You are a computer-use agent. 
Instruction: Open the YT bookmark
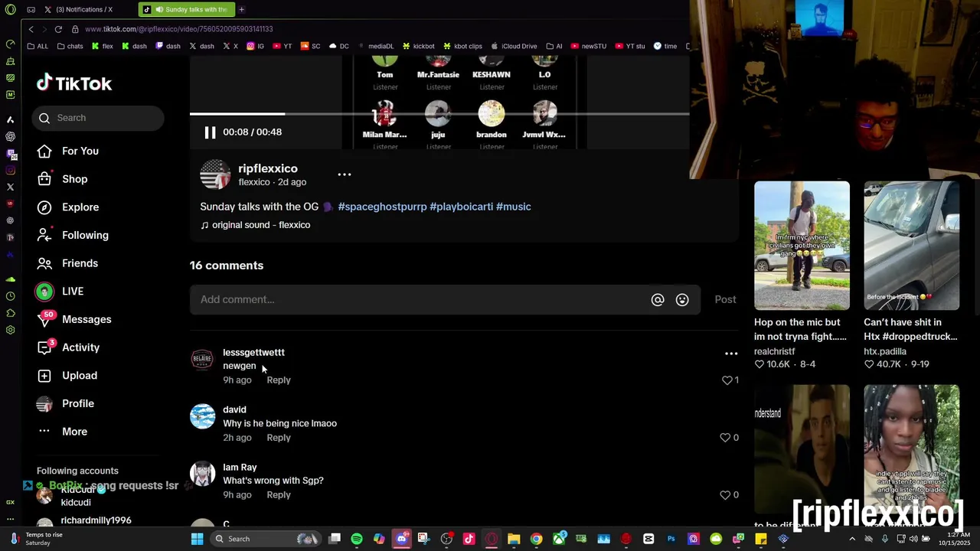[283, 46]
